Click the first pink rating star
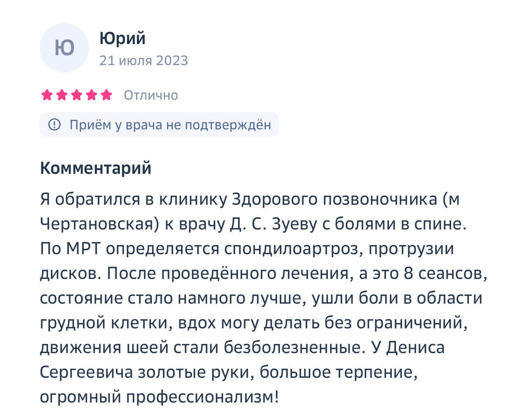 [x=47, y=95]
